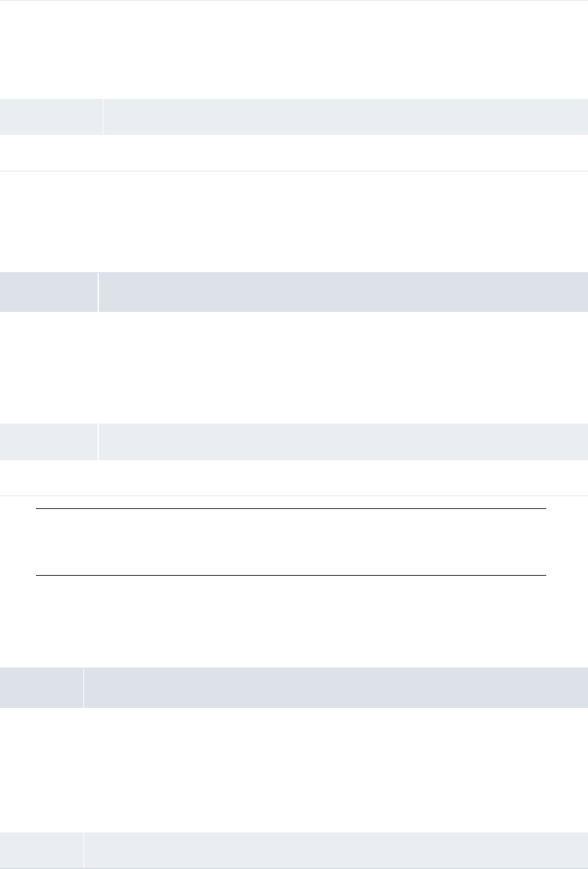The width and height of the screenshot is (588, 869).
Task: Click the blank white space above the topmost gray row
Action: click(294, 49)
